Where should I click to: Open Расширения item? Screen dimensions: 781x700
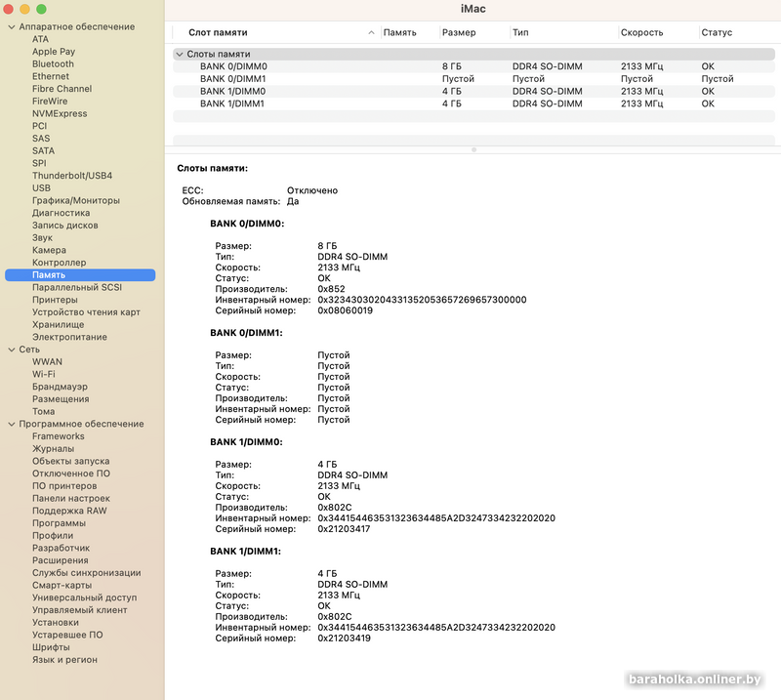click(60, 560)
